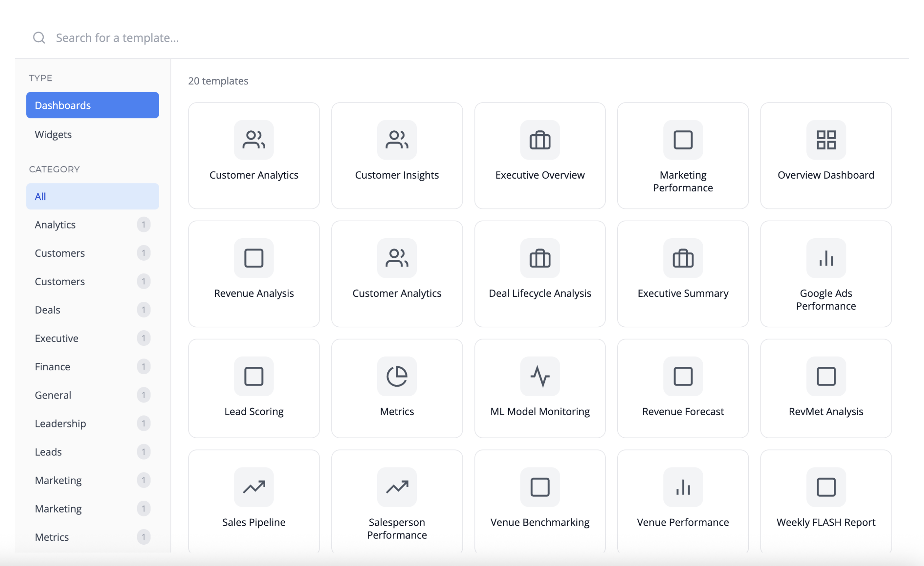The height and width of the screenshot is (566, 924).
Task: Open ML Model Monitoring activity icon
Action: click(540, 376)
